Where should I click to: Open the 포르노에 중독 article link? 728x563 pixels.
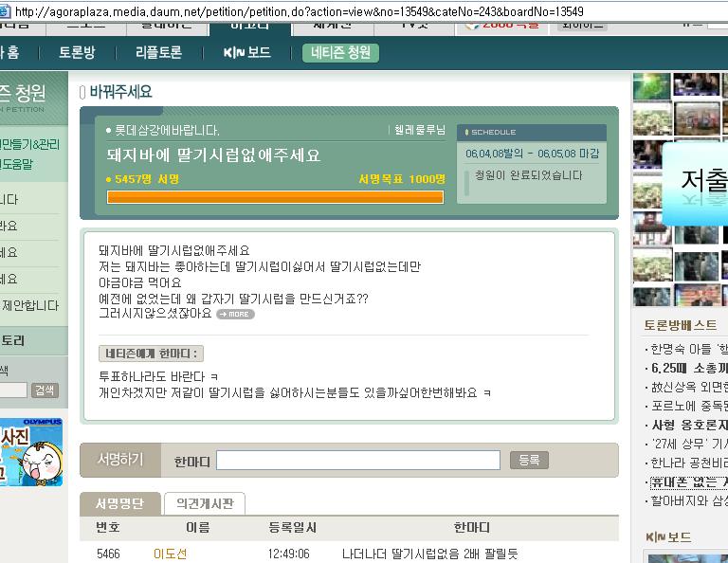click(x=689, y=406)
